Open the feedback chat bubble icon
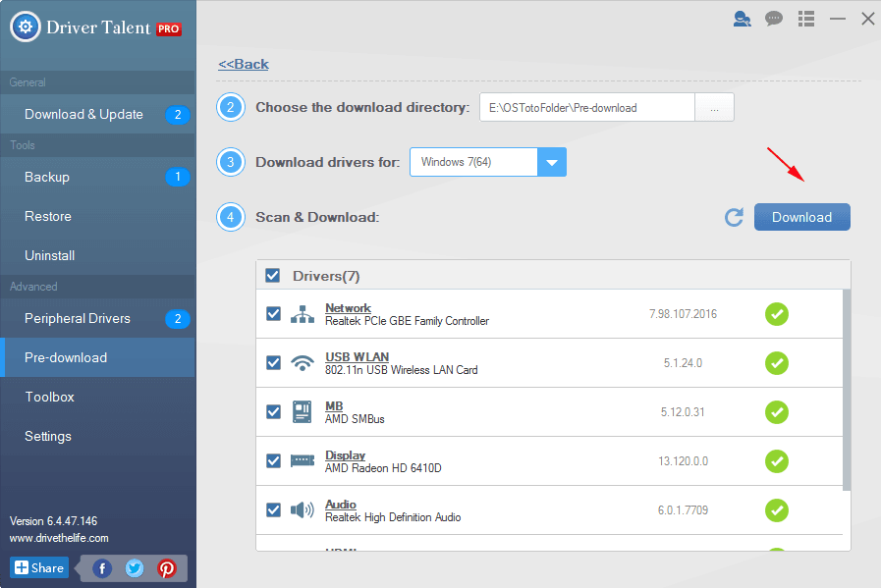The image size is (881, 588). (x=774, y=19)
